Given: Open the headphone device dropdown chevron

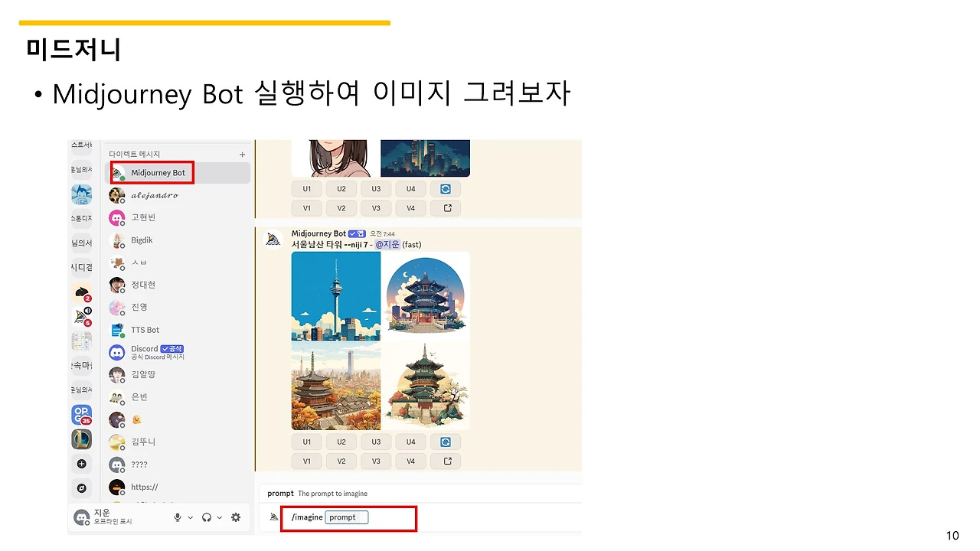Looking at the screenshot, I should [x=220, y=517].
